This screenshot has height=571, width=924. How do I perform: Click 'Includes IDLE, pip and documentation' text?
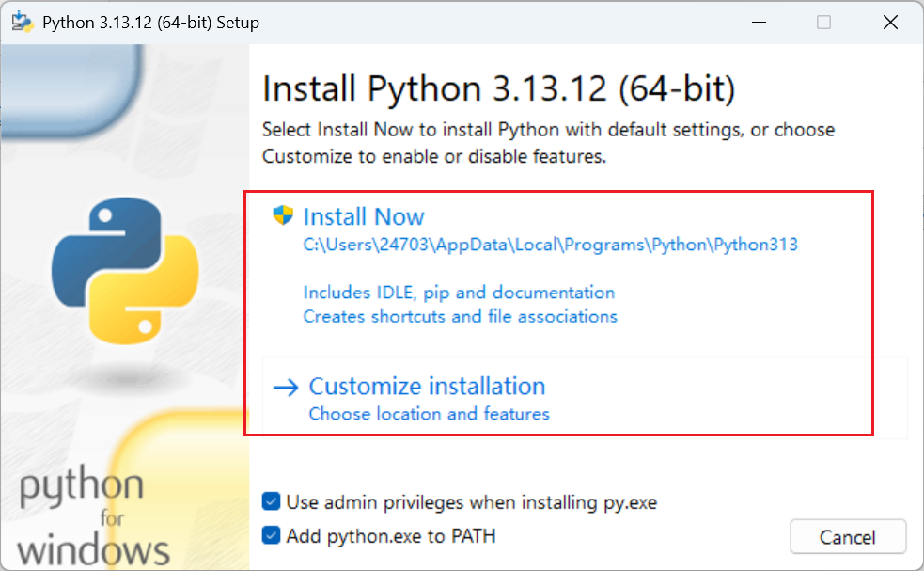(x=459, y=293)
